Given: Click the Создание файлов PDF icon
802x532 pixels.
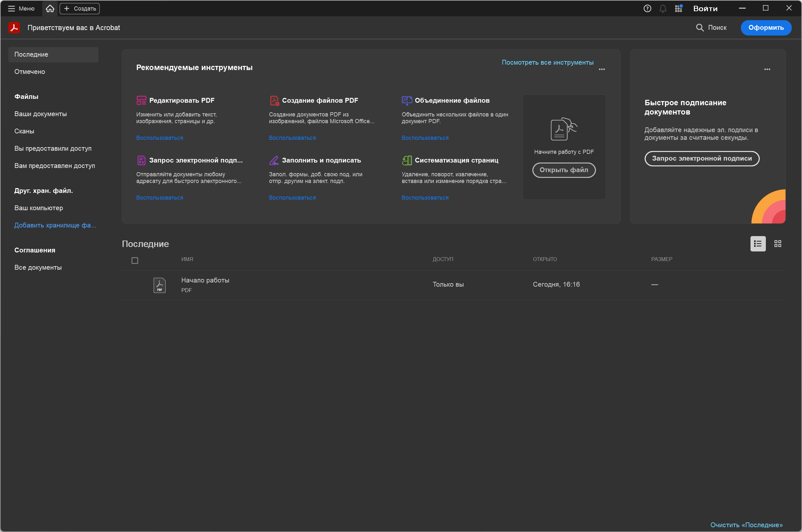Looking at the screenshot, I should pyautogui.click(x=274, y=100).
